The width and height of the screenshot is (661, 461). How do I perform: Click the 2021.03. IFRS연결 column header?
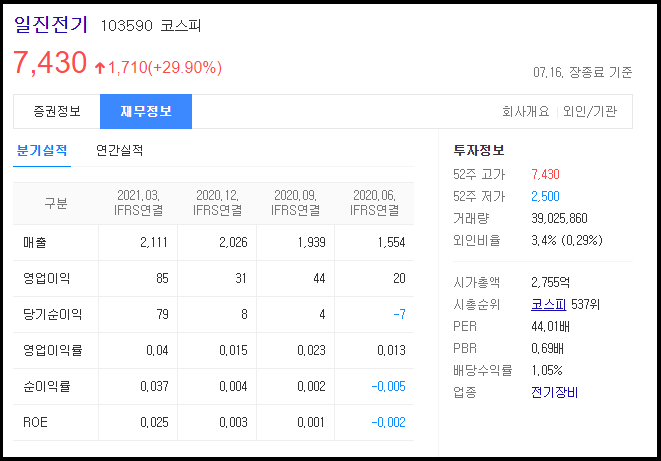(139, 203)
